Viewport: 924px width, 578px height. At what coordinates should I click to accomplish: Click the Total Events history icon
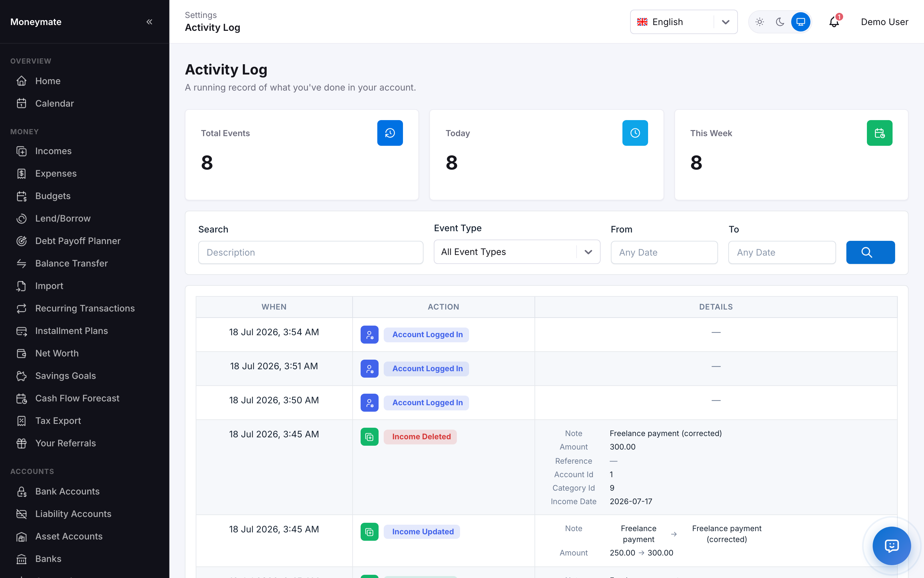[x=390, y=133]
